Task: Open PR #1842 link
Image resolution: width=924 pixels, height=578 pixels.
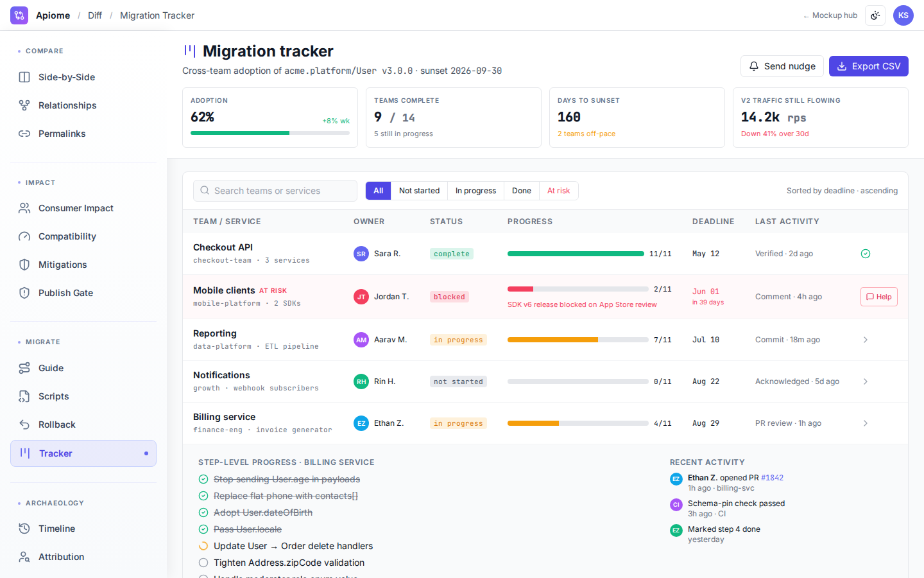Action: coord(772,478)
